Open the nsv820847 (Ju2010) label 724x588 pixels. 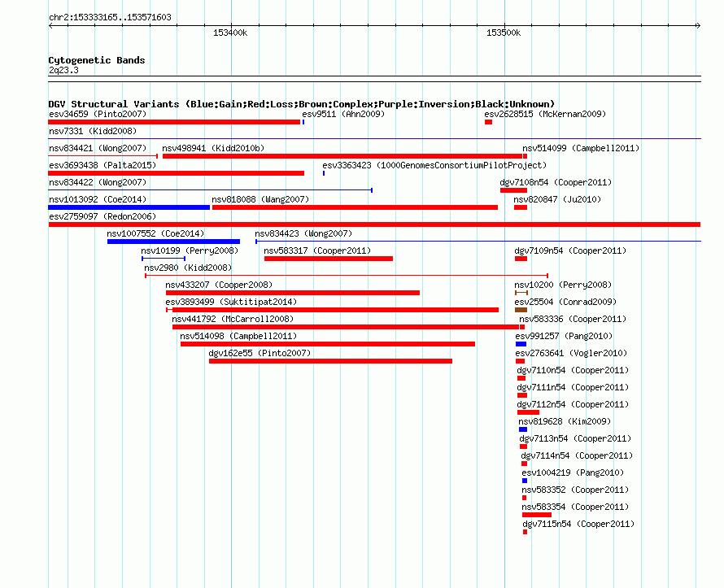pyautogui.click(x=557, y=199)
